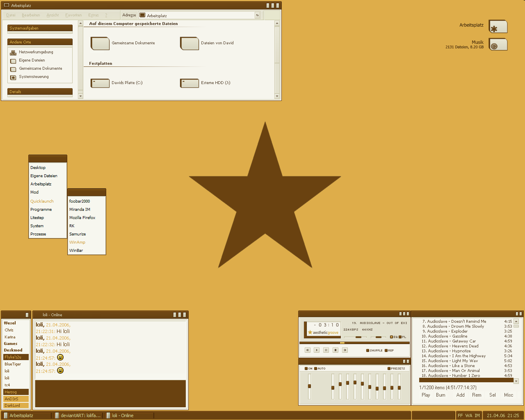
Task: Stop playback in Winamp
Action: (x=336, y=350)
